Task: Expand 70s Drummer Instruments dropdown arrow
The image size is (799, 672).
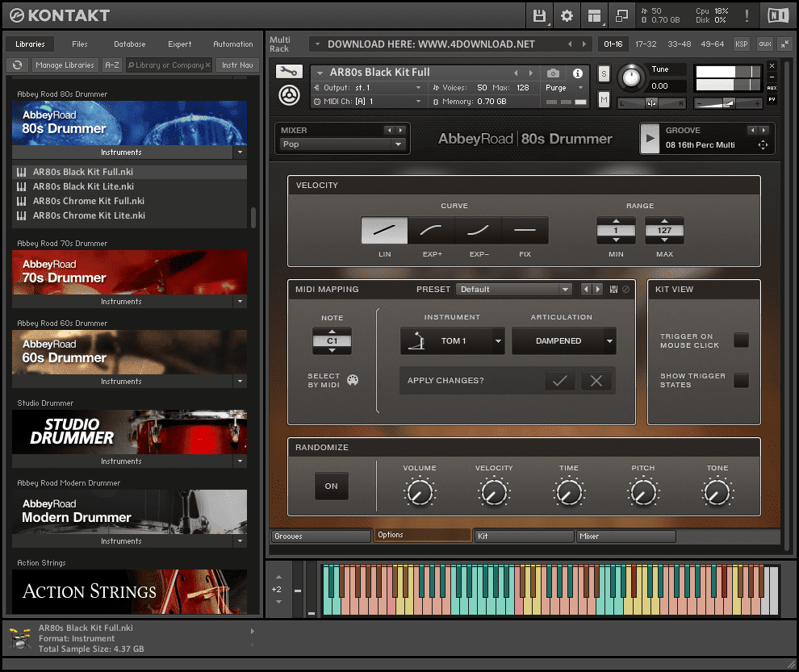Action: [240, 301]
